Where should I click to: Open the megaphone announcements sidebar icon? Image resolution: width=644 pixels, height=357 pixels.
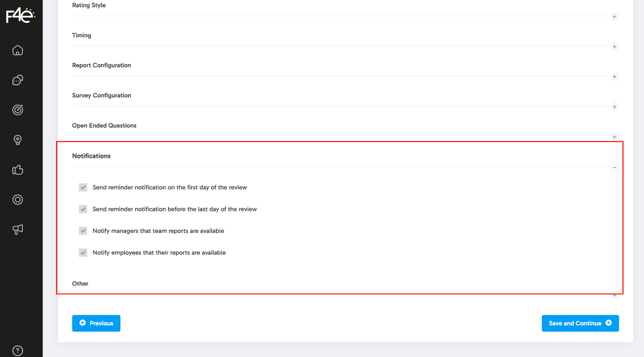tap(18, 229)
